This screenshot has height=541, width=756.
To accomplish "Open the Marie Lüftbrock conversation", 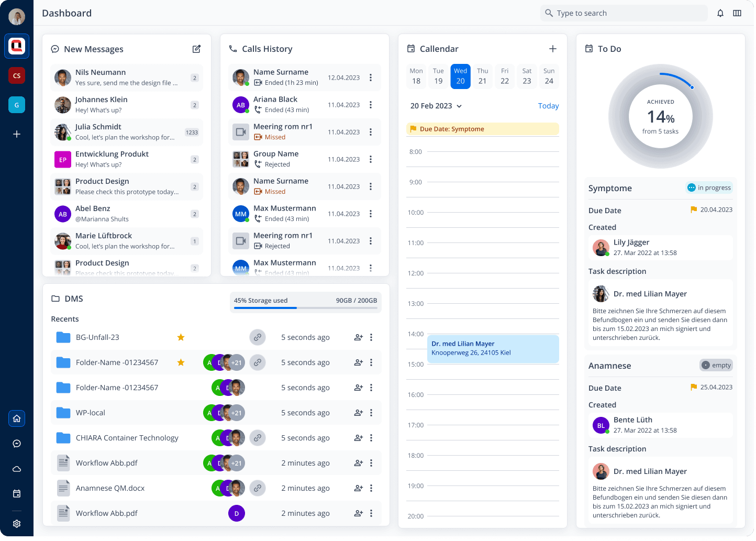I will coord(127,241).
